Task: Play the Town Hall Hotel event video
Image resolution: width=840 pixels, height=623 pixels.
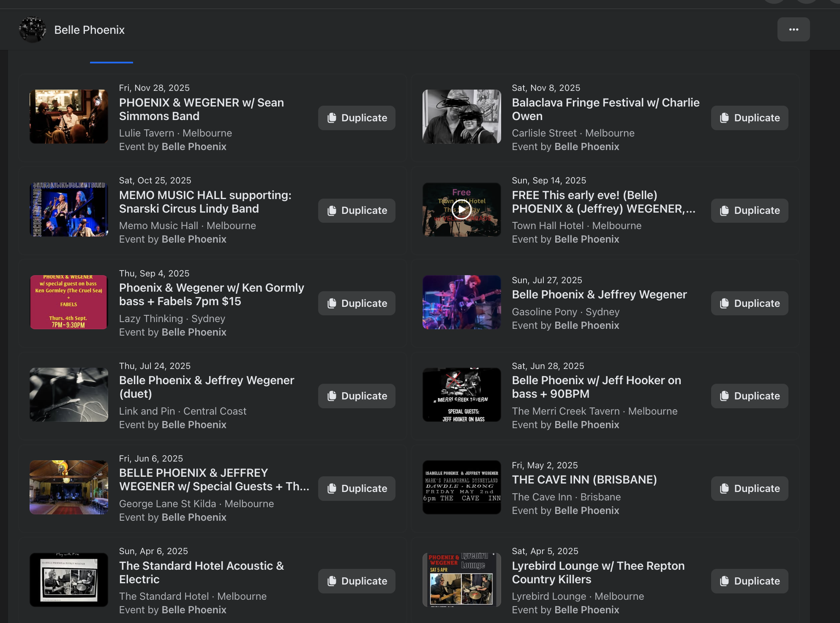Action: point(461,210)
